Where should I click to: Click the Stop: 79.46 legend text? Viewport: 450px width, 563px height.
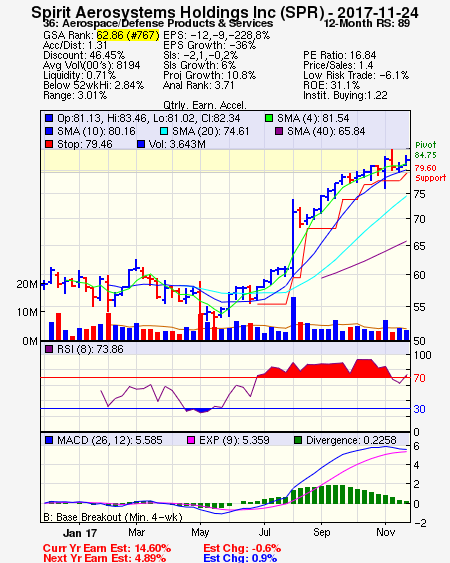pos(85,144)
